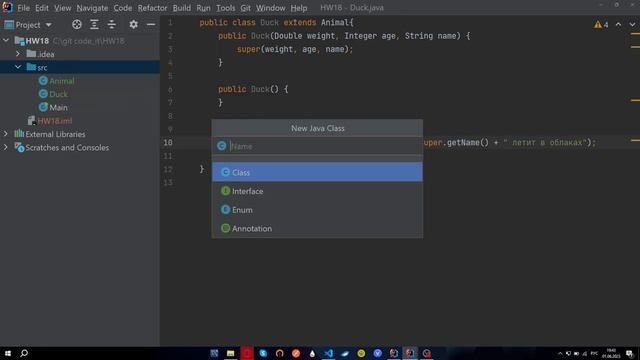The width and height of the screenshot is (640, 360).
Task: Open Project panel settings gear
Action: click(133, 24)
